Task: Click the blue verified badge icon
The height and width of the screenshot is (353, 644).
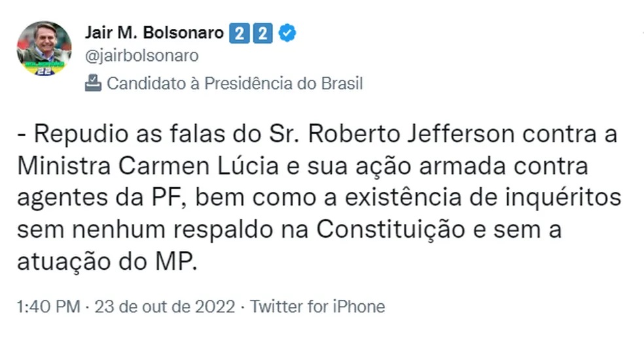Action: click(287, 33)
